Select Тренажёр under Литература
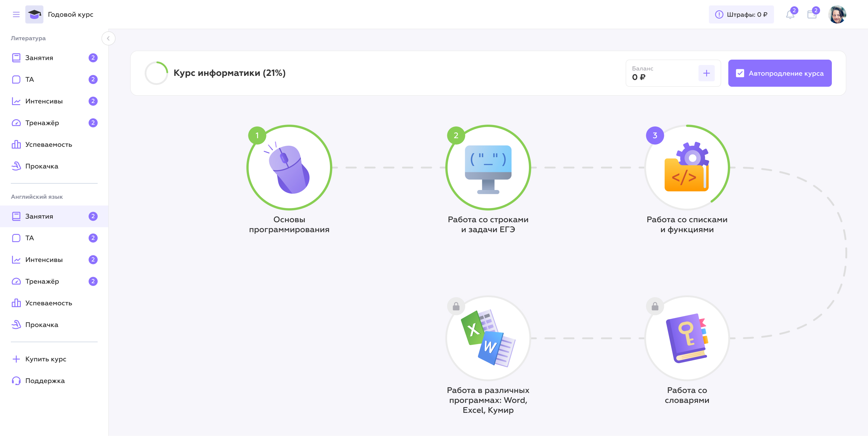The image size is (868, 436). (42, 123)
